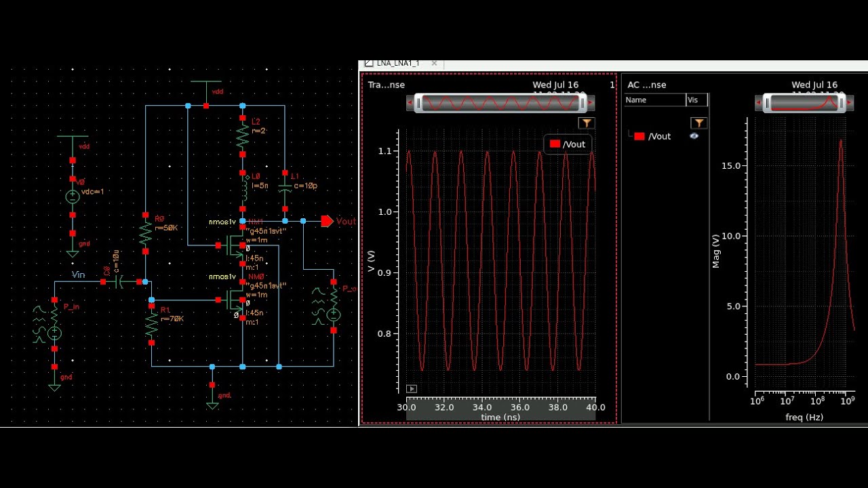Image resolution: width=868 pixels, height=488 pixels.
Task: Open the filter icon in the AC response panel
Action: point(698,123)
